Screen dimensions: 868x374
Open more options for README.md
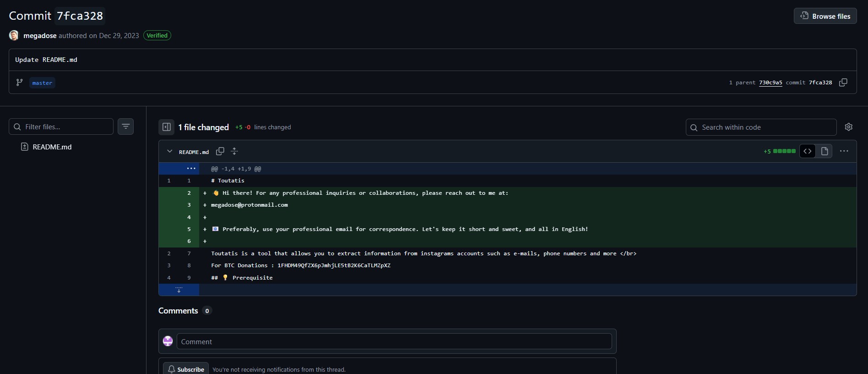[x=844, y=151]
